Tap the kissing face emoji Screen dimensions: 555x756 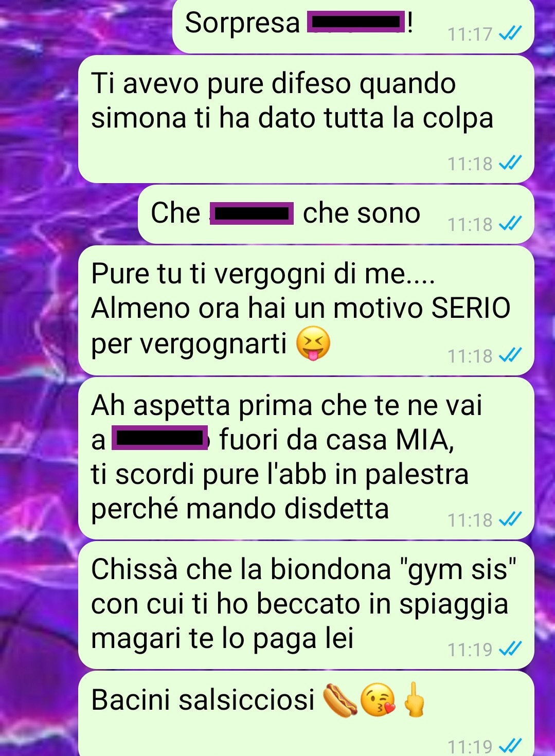(378, 701)
